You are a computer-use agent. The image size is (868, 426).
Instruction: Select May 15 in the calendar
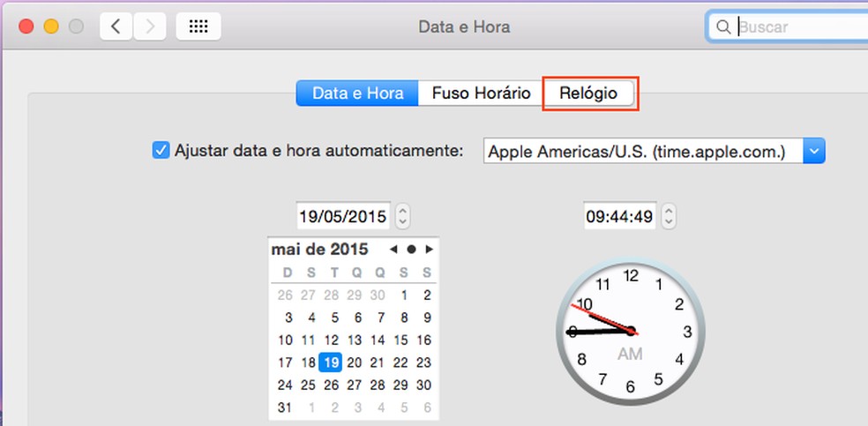400,340
